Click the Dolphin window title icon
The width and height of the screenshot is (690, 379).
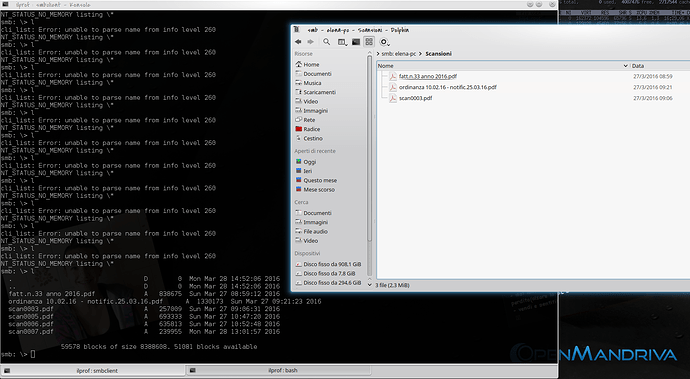coord(297,30)
